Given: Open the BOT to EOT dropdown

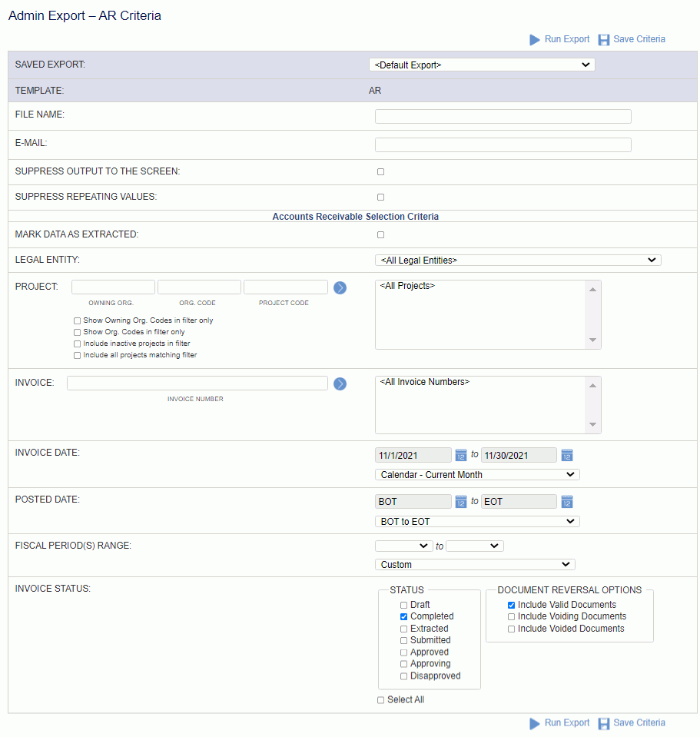Looking at the screenshot, I should point(477,522).
